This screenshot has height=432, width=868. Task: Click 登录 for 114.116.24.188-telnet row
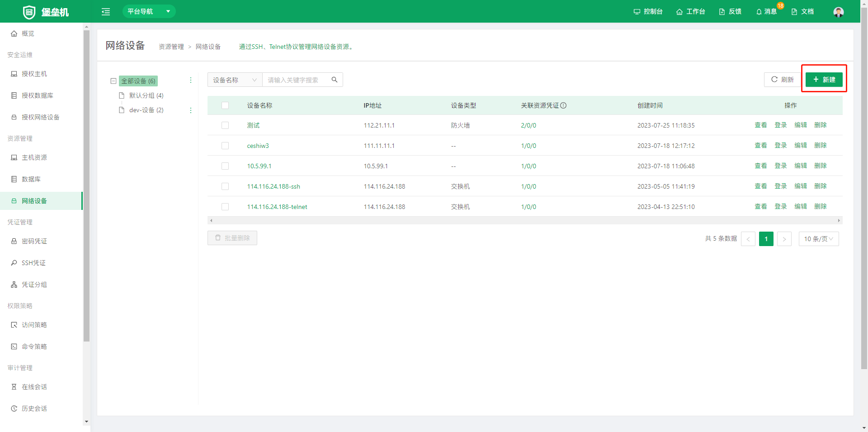(781, 206)
